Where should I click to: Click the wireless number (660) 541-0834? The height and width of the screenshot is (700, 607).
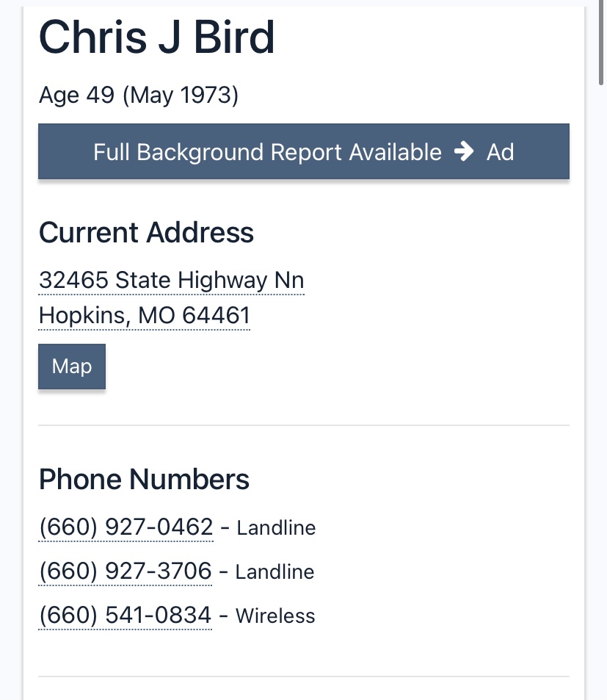tap(126, 616)
